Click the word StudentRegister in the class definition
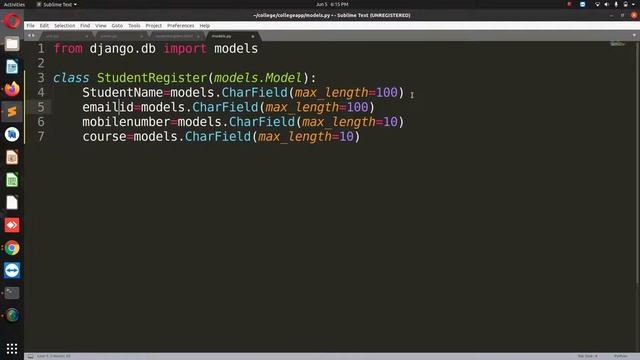This screenshot has height=360, width=640. 152,78
